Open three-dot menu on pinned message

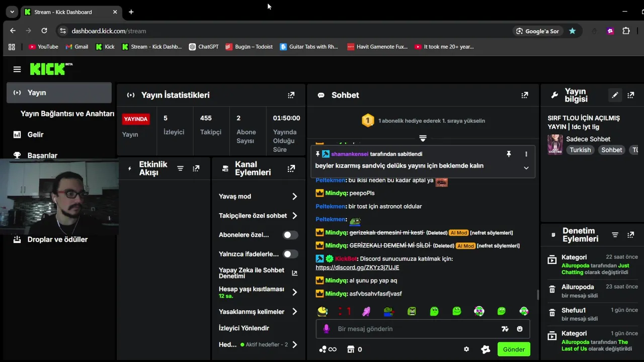click(526, 154)
